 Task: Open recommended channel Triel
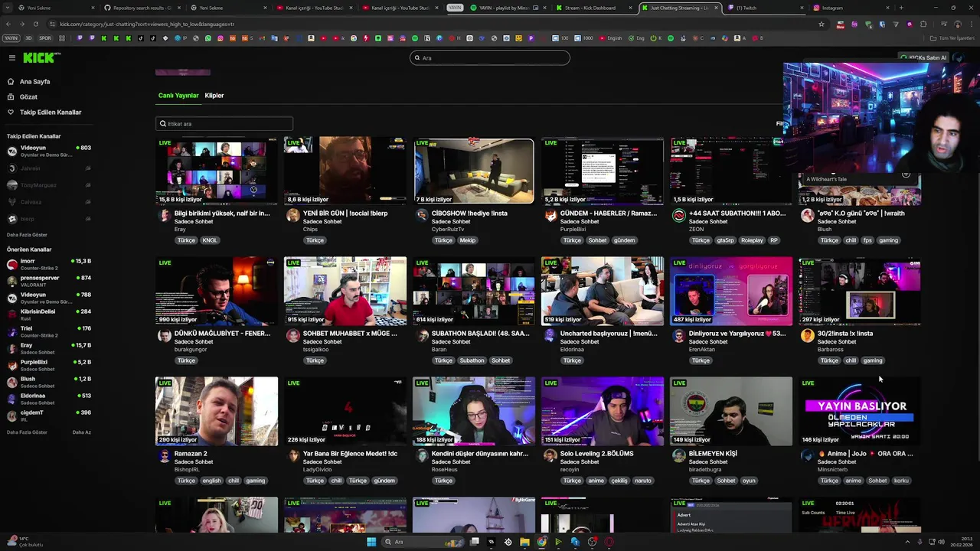click(49, 331)
